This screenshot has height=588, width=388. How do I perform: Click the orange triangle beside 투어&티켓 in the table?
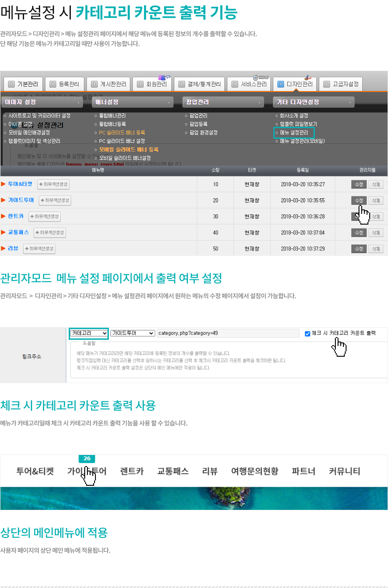coord(4,184)
